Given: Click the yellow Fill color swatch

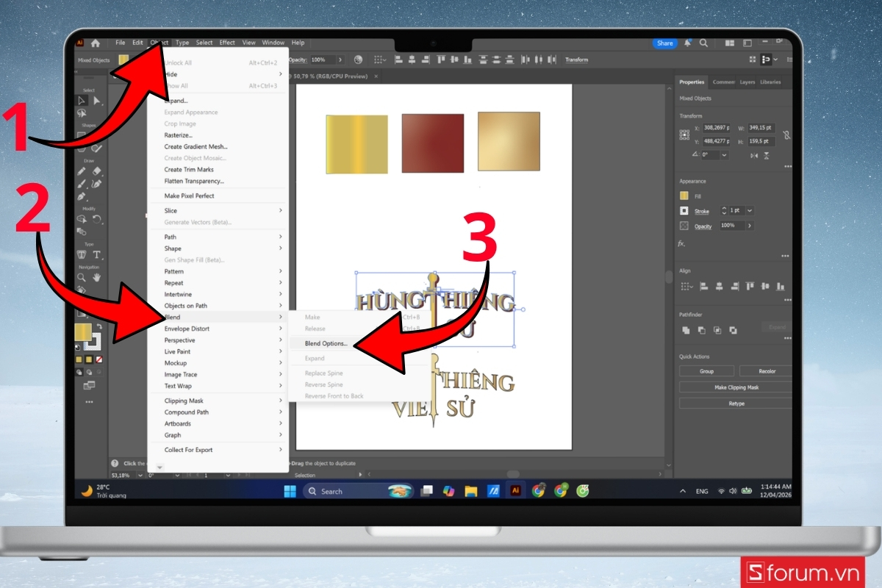Looking at the screenshot, I should tap(684, 196).
